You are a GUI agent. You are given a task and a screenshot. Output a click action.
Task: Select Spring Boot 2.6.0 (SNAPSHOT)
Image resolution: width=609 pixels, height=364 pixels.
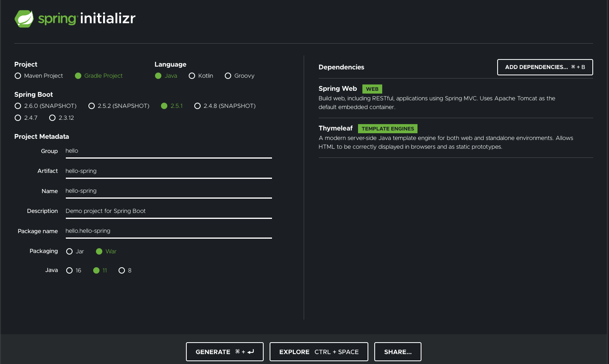coord(18,106)
